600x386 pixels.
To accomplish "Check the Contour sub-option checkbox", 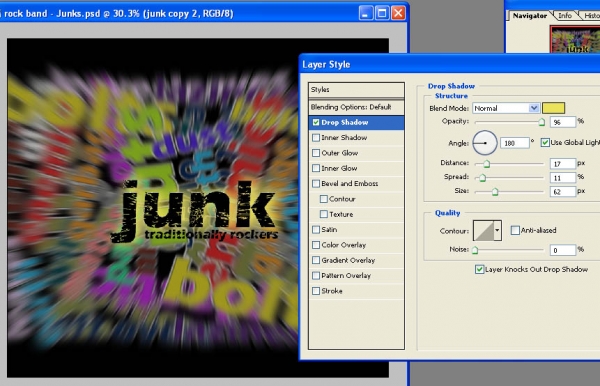I will pos(324,199).
